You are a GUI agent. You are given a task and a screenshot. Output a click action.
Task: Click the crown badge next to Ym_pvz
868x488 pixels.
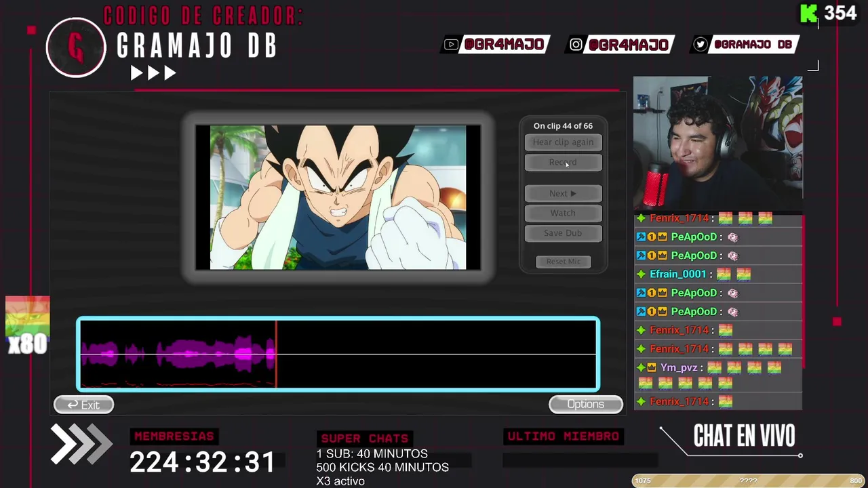pos(652,367)
